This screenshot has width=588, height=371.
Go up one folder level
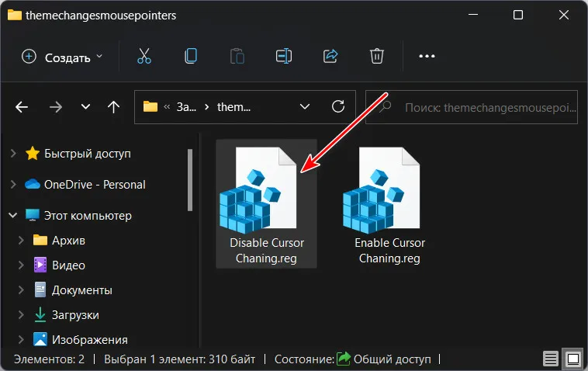(x=113, y=106)
